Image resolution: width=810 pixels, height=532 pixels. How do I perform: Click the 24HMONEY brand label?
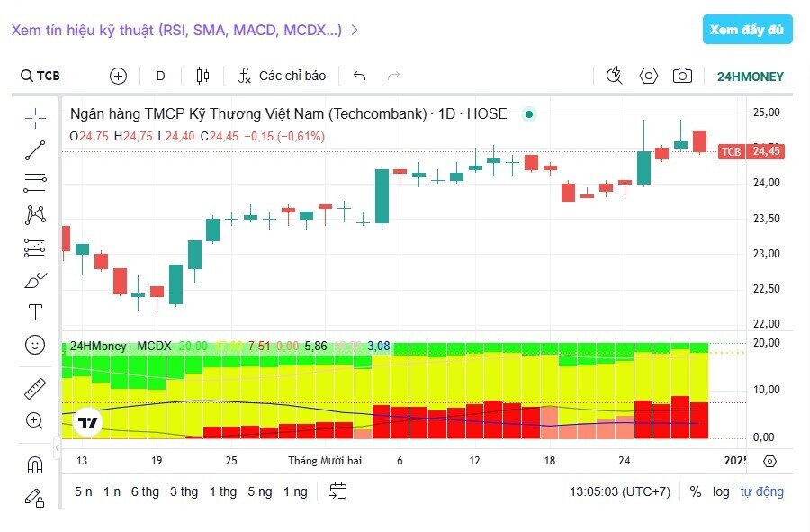point(750,77)
